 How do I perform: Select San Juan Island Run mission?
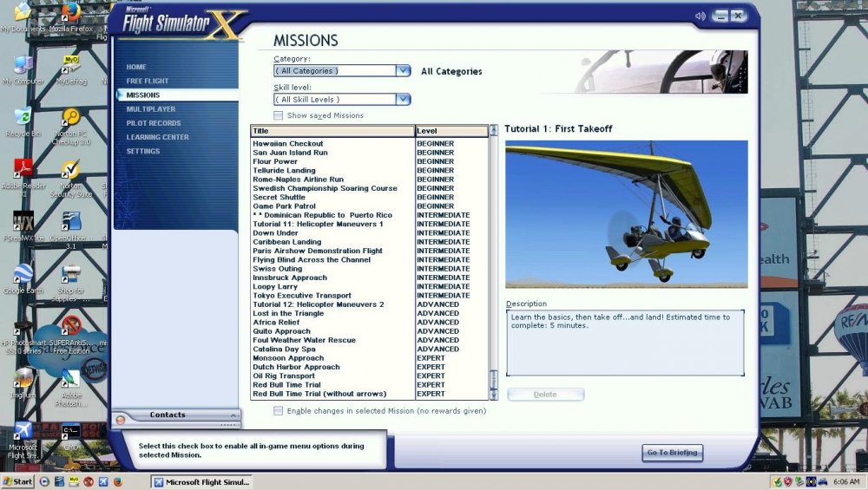290,153
